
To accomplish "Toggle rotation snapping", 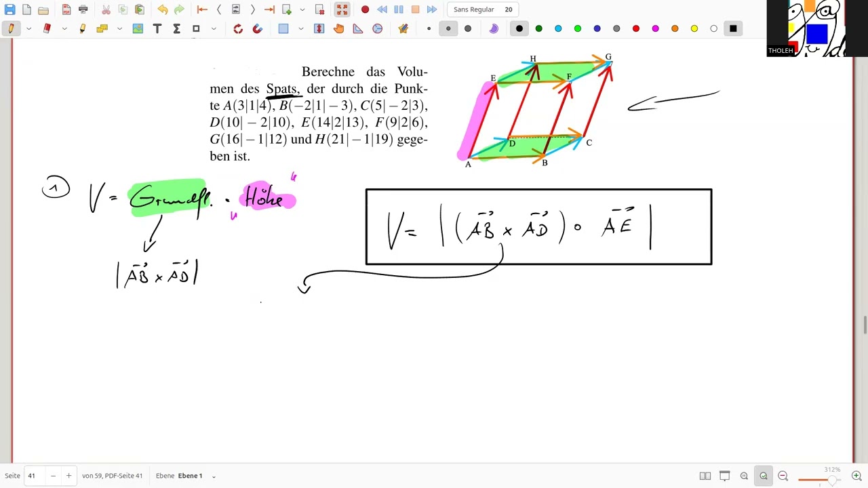I will coord(238,28).
